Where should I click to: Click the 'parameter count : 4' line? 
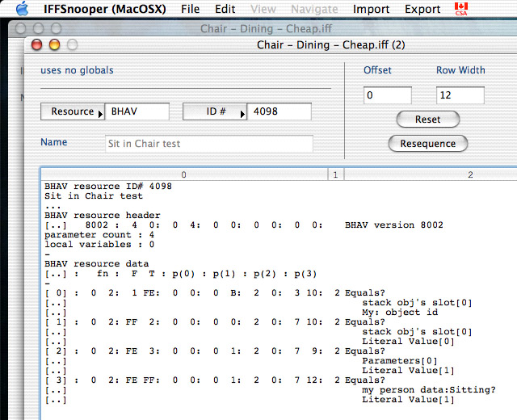coord(99,235)
